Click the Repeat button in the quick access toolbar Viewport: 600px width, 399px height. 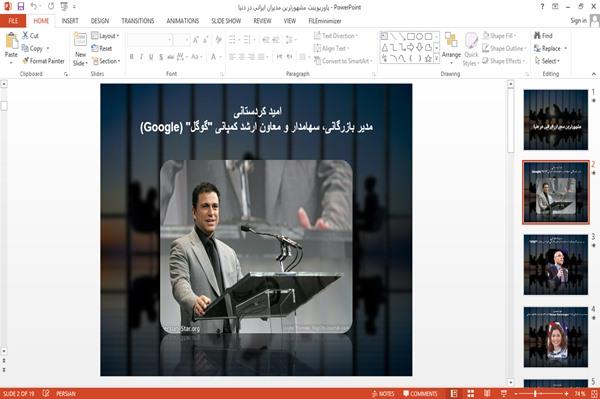pos(51,6)
